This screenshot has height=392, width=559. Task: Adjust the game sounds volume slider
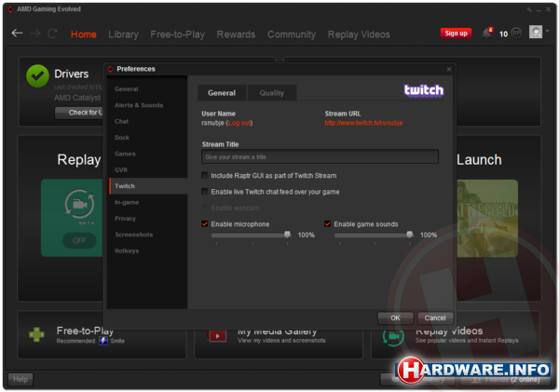[410, 235]
